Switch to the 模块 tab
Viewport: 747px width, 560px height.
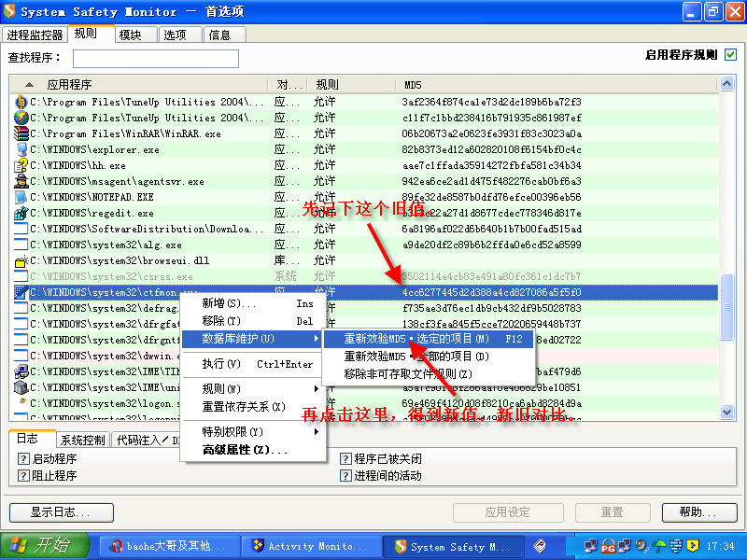136,35
